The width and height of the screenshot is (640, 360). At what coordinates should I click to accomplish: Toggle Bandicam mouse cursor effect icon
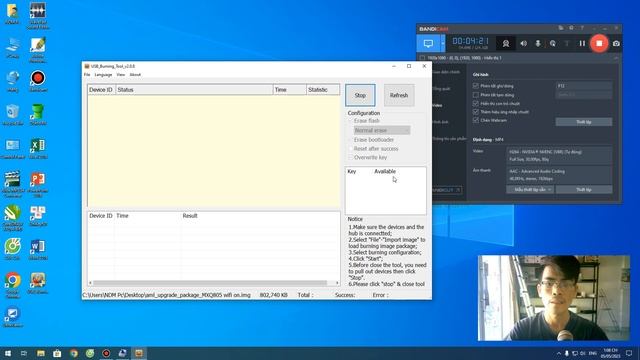coord(553,43)
